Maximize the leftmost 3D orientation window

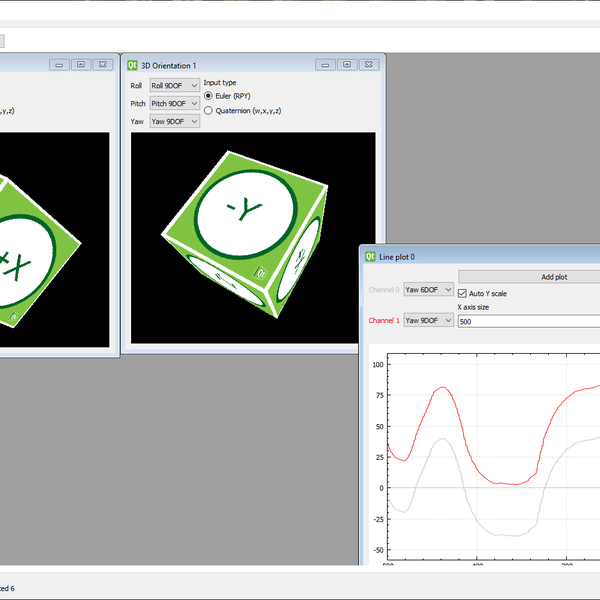pos(80,65)
